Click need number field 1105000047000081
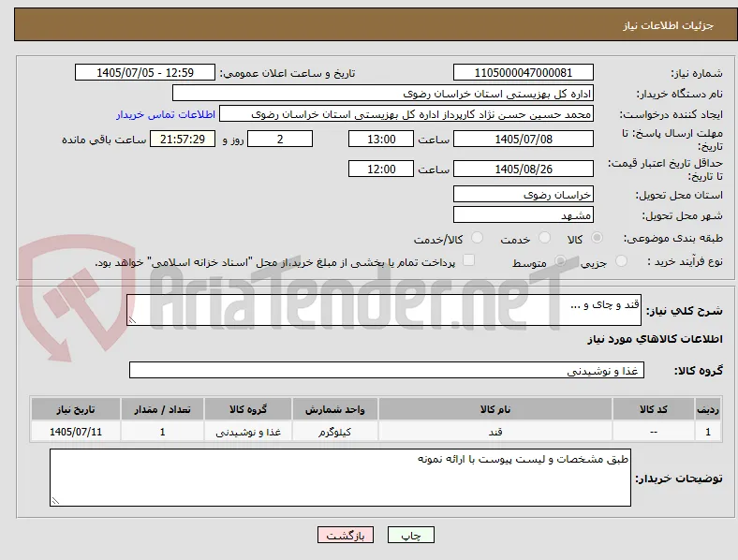The image size is (738, 560). click(523, 72)
